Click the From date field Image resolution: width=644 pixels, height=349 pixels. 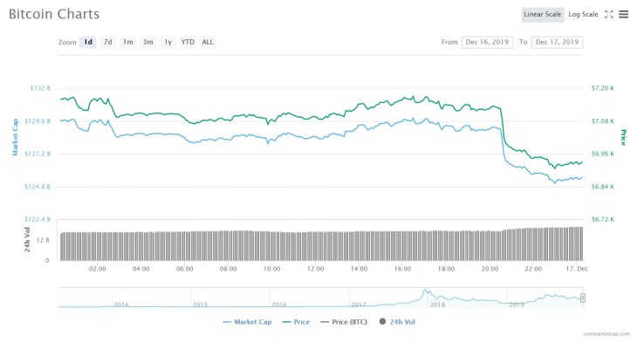[488, 42]
